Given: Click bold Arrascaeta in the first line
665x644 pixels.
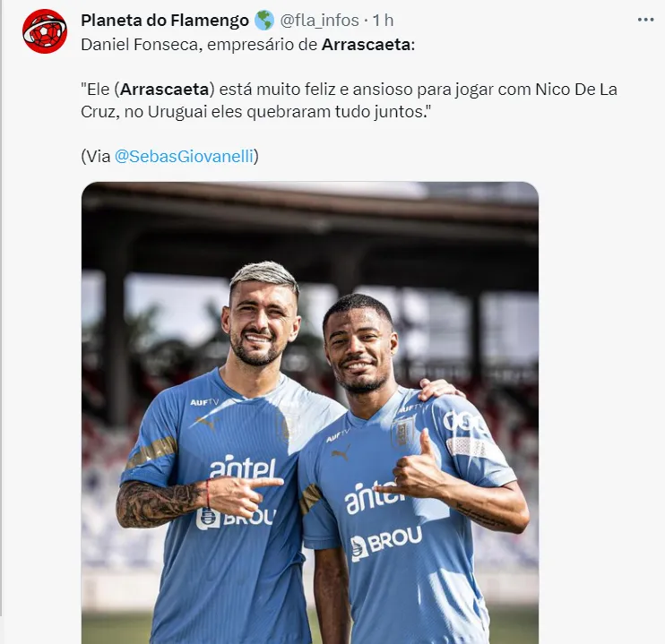Looking at the screenshot, I should 366,45.
